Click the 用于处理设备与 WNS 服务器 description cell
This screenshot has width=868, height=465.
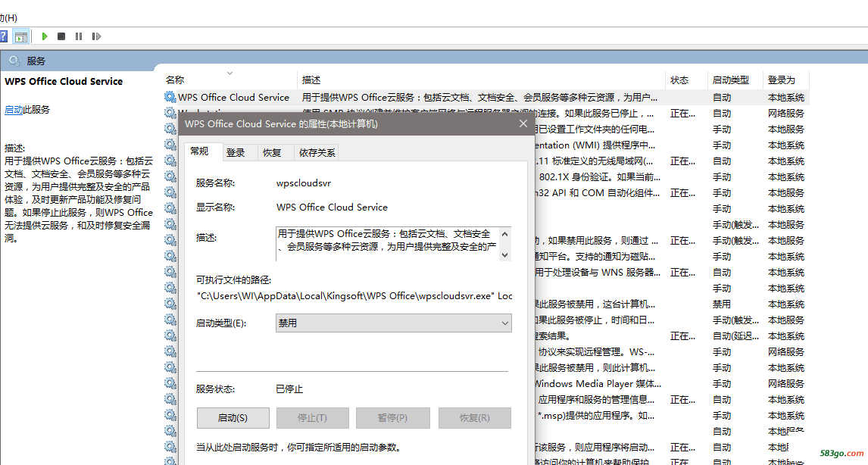(x=598, y=273)
